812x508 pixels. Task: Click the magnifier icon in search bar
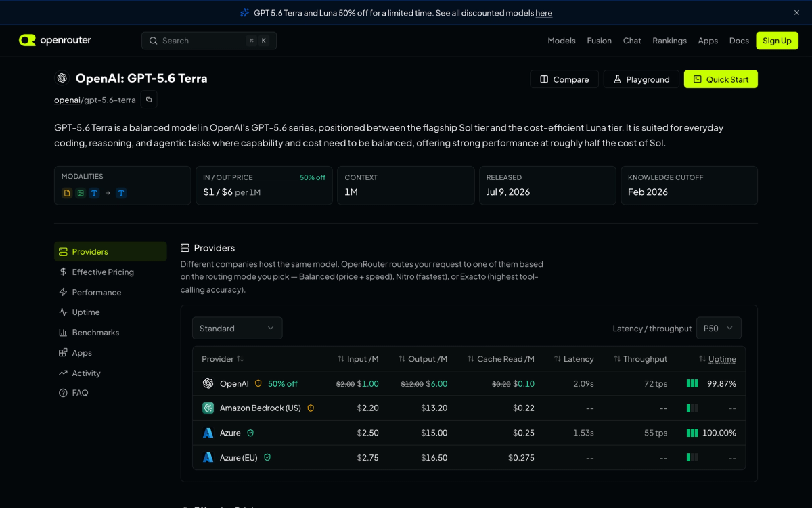(x=154, y=41)
